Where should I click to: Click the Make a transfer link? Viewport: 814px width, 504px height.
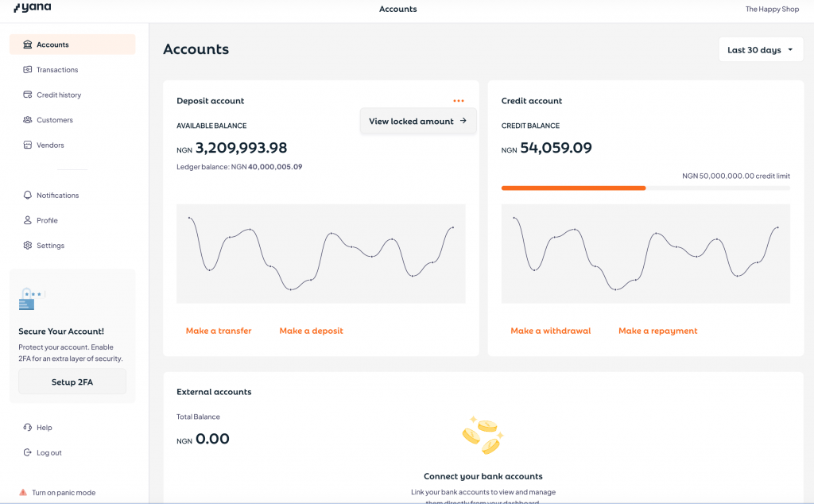(219, 331)
